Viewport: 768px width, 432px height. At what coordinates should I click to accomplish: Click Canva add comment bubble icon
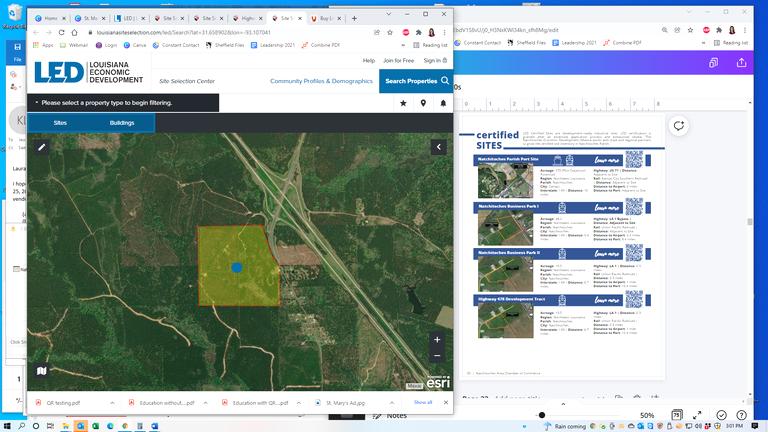click(678, 126)
